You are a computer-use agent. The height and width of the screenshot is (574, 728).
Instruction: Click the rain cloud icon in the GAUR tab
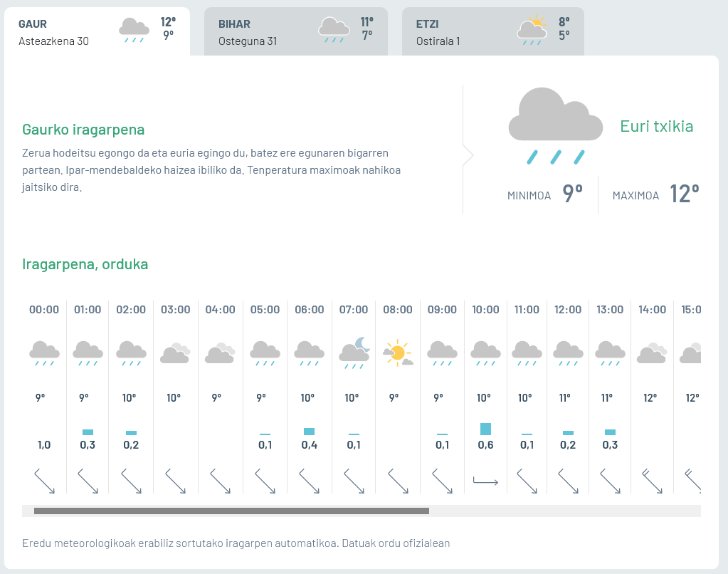[x=134, y=30]
